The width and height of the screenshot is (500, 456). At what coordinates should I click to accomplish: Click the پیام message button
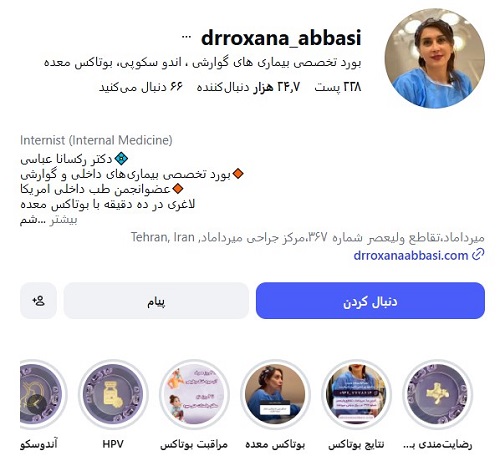[156, 301]
